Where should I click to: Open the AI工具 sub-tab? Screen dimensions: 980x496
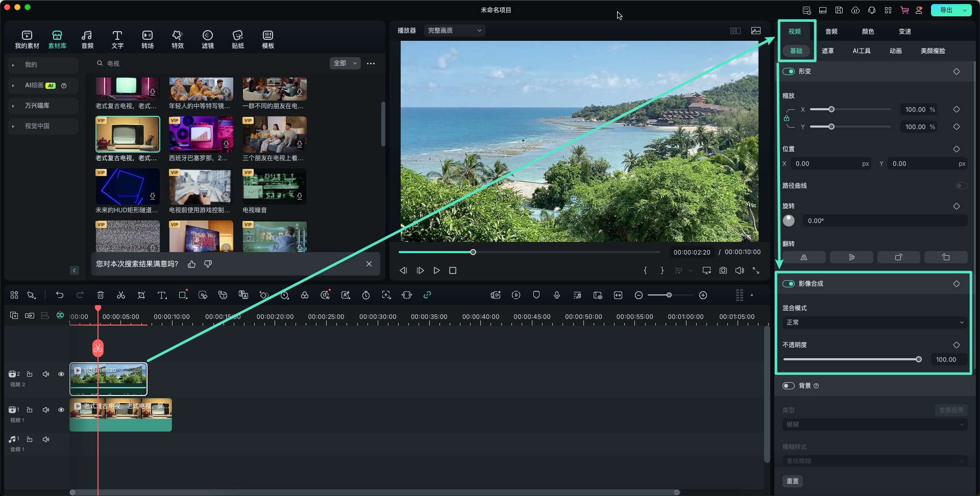(x=862, y=51)
